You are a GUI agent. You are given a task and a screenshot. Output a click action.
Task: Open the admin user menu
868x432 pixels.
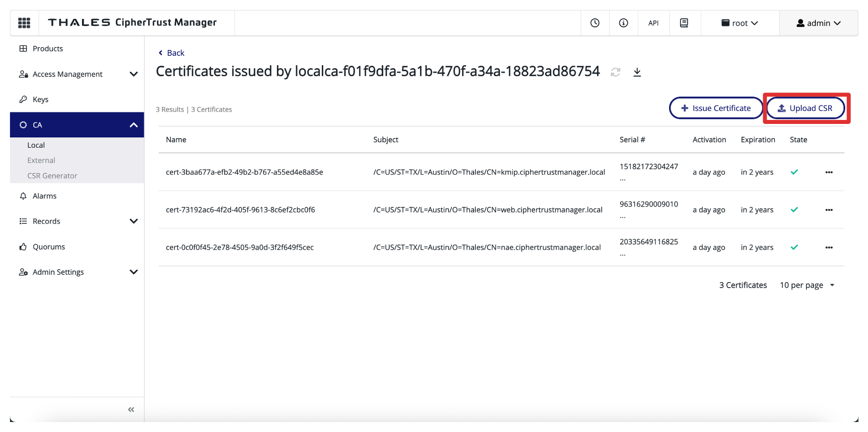[818, 23]
